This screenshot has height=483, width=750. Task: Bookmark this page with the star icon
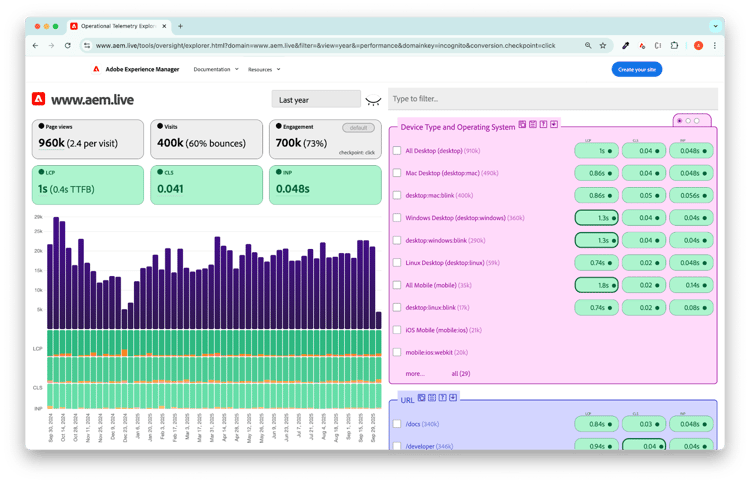(603, 45)
